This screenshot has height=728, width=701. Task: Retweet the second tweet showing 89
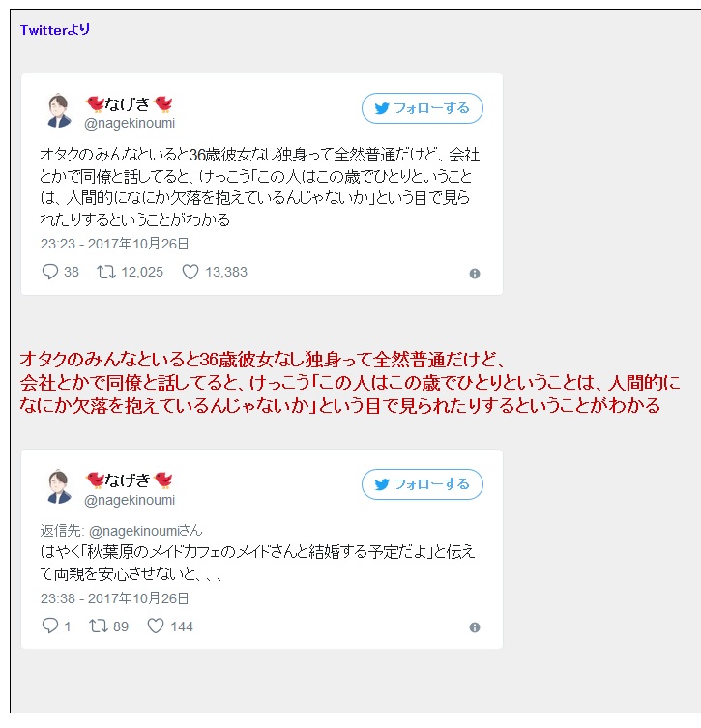coord(99,626)
